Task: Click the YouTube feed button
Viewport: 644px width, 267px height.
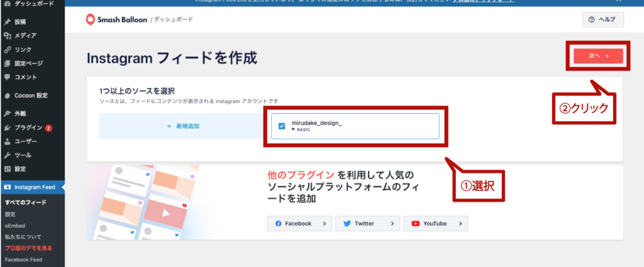Action: pos(435,224)
